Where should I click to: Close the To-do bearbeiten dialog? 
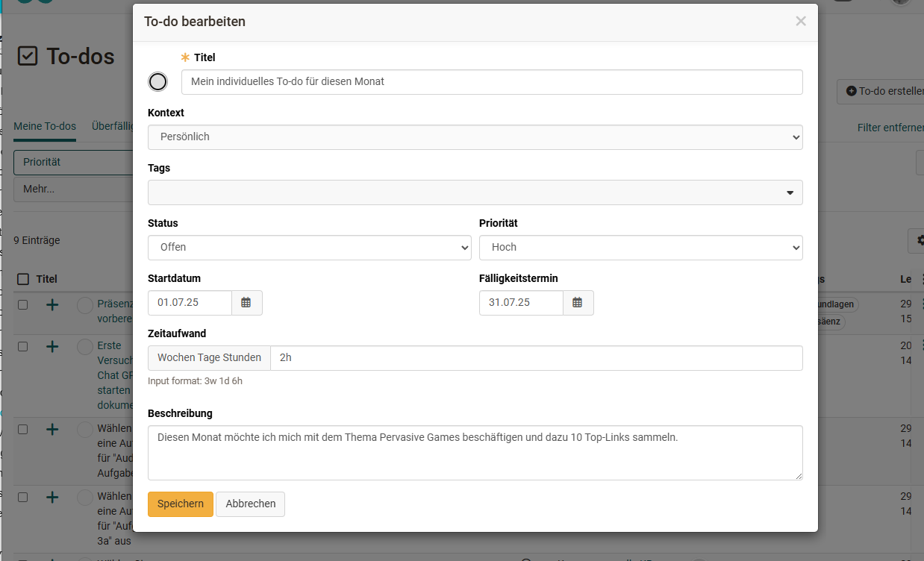(x=801, y=22)
